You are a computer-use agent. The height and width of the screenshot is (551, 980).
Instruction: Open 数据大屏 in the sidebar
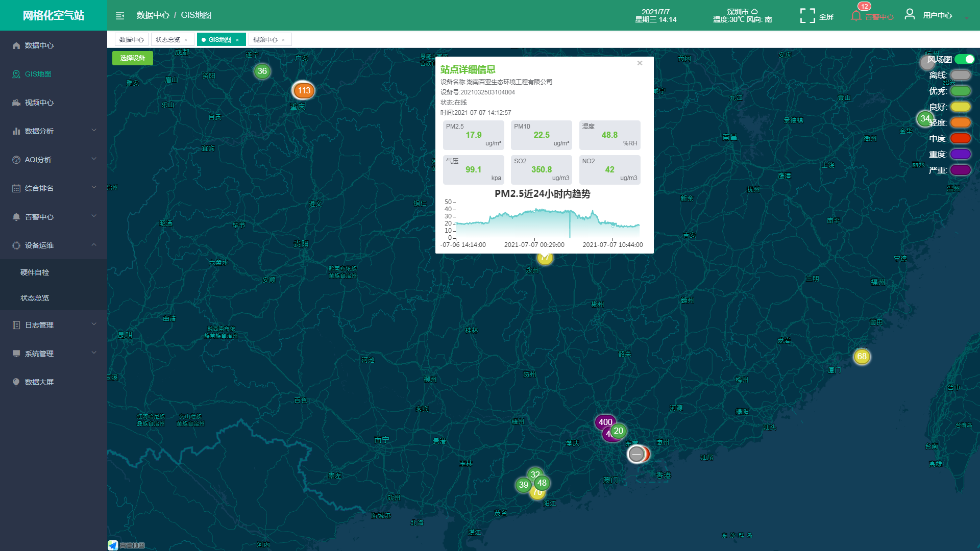(x=39, y=382)
